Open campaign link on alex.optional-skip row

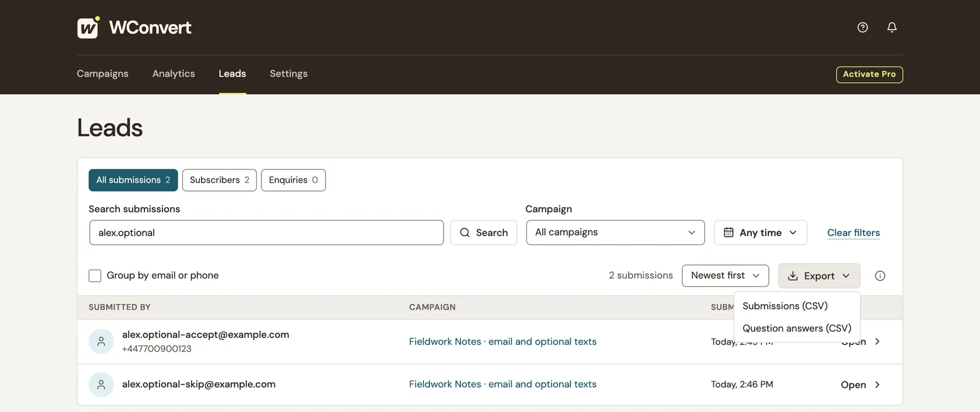point(503,384)
